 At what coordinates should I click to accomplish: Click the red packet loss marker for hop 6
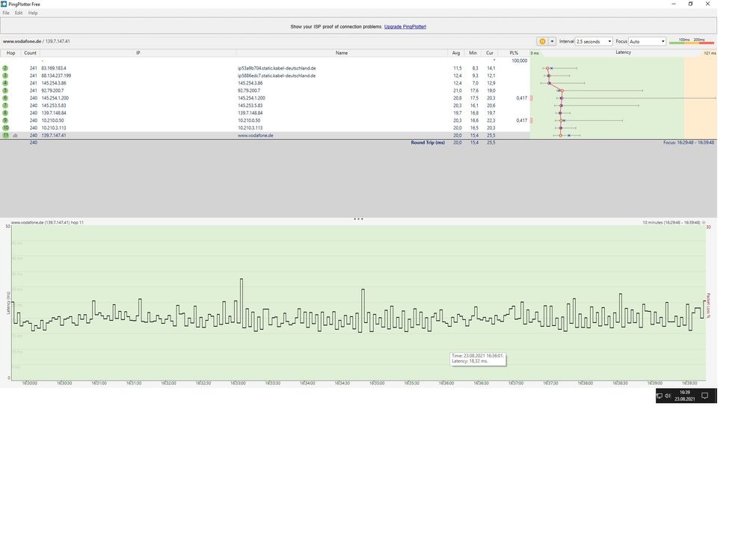click(531, 98)
